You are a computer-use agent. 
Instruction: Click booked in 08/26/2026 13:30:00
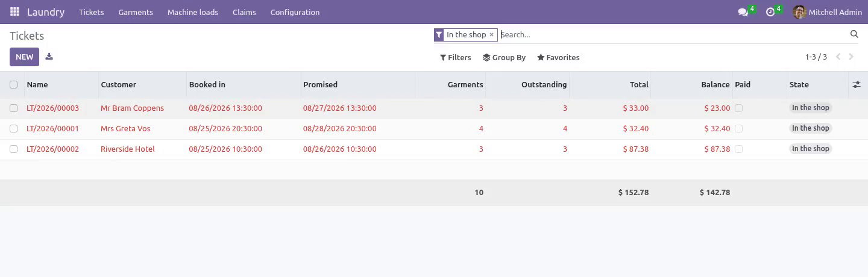coord(225,108)
